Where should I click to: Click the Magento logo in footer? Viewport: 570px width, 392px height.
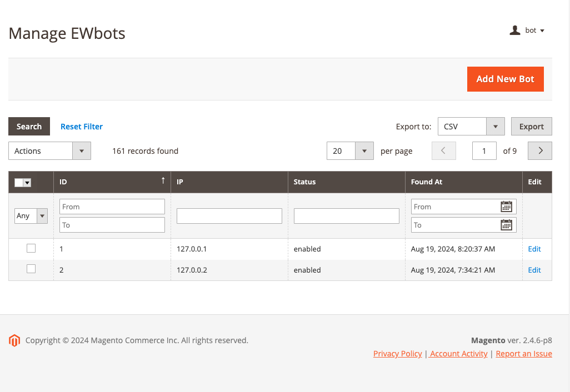pos(14,340)
